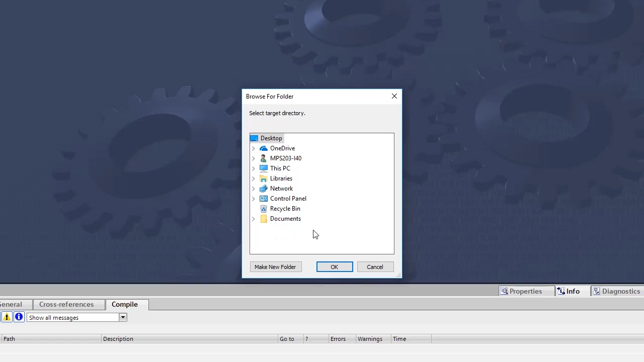This screenshot has width=644, height=362.
Task: Expand the Documents folder node
Action: [x=253, y=219]
